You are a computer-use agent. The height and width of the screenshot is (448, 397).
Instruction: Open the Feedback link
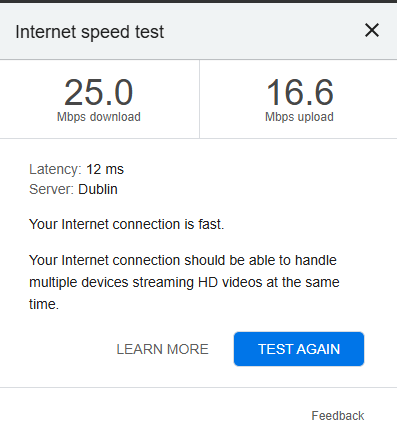(x=338, y=416)
